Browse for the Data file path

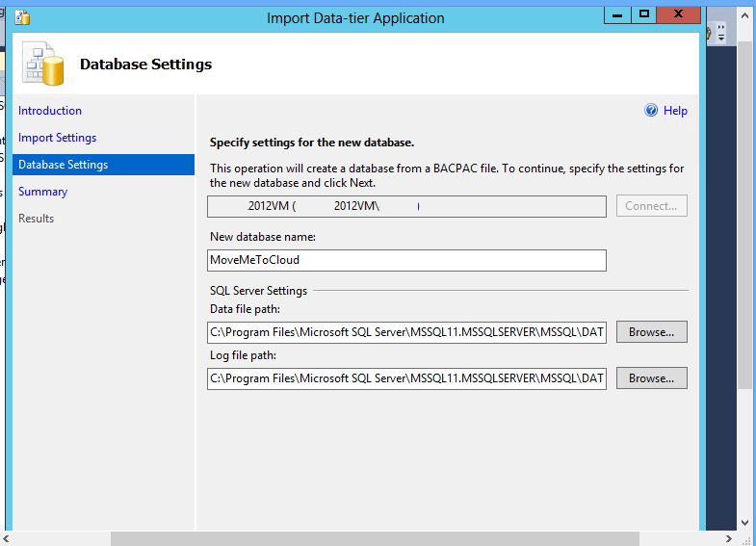point(651,332)
